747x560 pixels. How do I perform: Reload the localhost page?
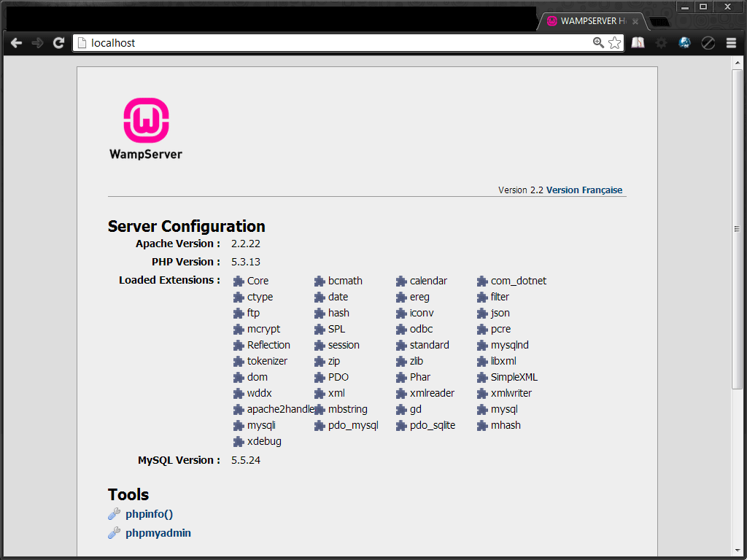coord(58,43)
